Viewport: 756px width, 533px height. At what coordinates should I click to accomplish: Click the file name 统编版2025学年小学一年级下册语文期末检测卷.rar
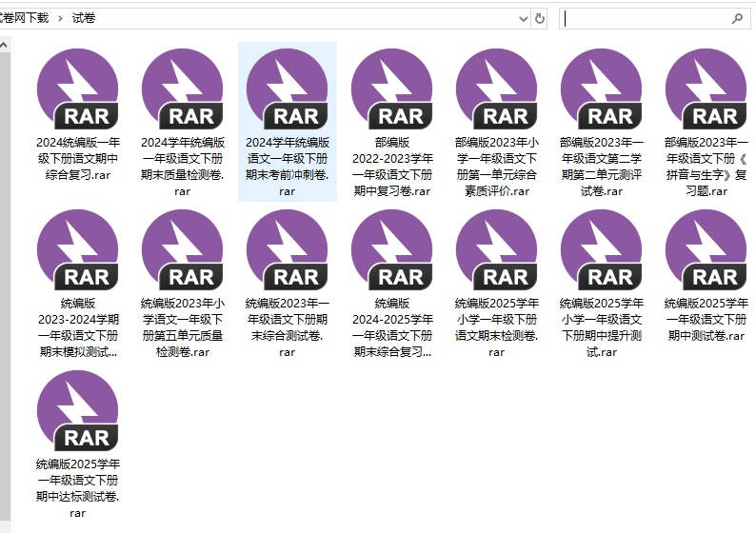[x=497, y=327]
